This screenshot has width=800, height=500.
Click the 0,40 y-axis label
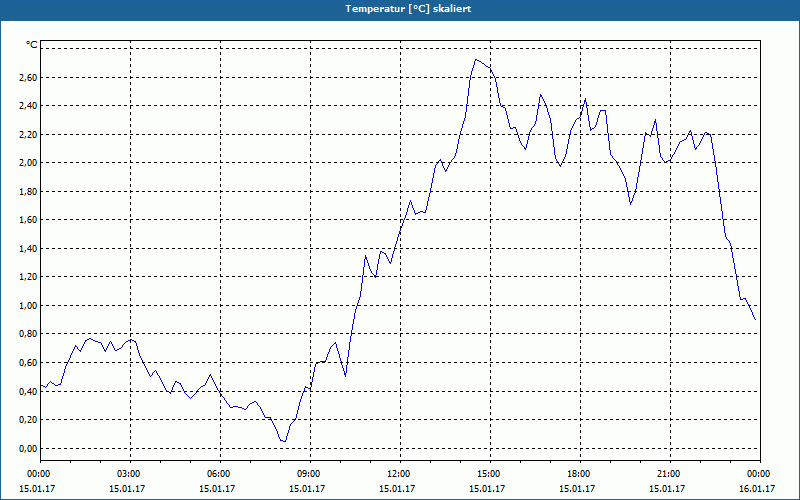[29, 391]
